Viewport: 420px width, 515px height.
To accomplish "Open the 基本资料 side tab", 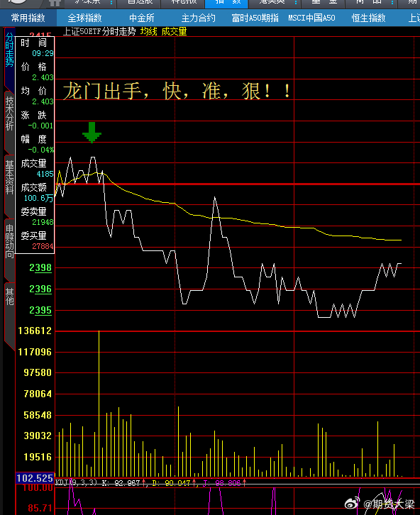I will [9, 177].
